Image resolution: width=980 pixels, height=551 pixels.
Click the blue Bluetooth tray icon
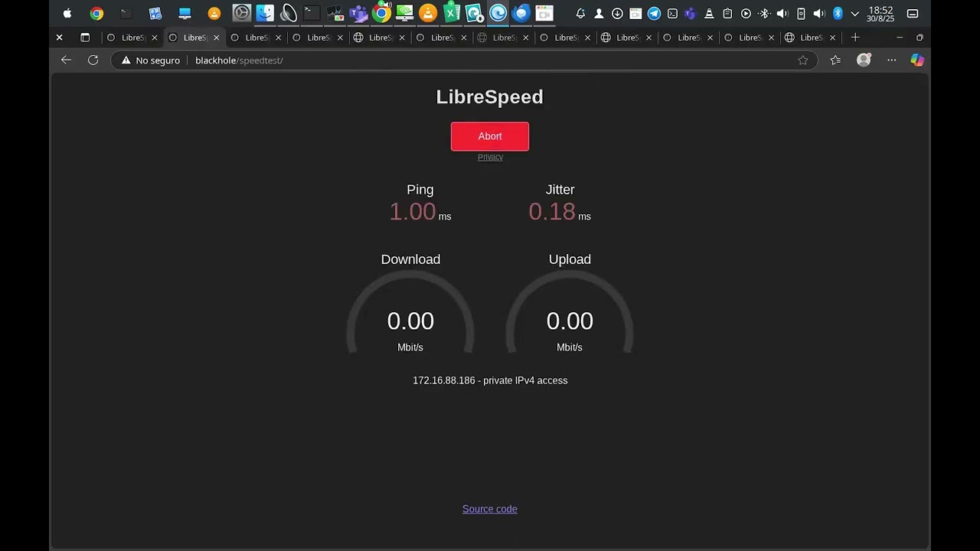point(838,14)
